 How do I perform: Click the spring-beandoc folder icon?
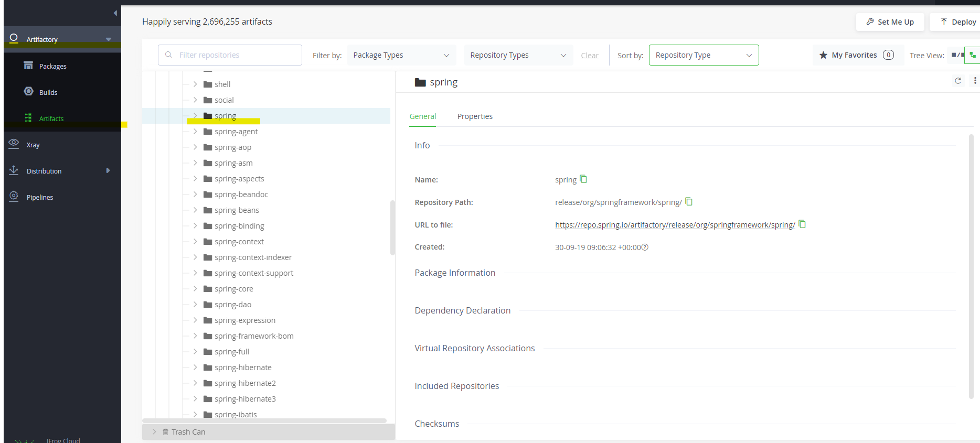pyautogui.click(x=208, y=195)
